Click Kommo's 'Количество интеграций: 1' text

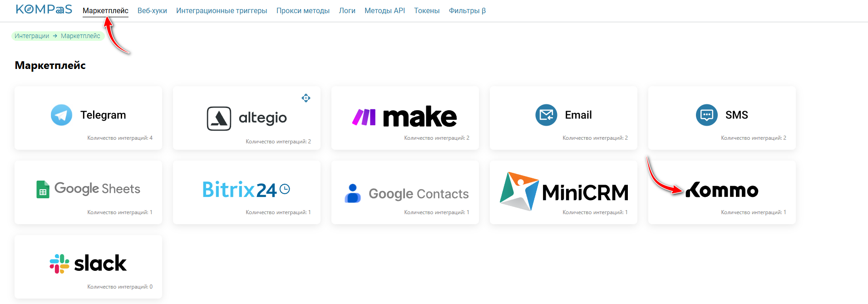click(x=754, y=212)
